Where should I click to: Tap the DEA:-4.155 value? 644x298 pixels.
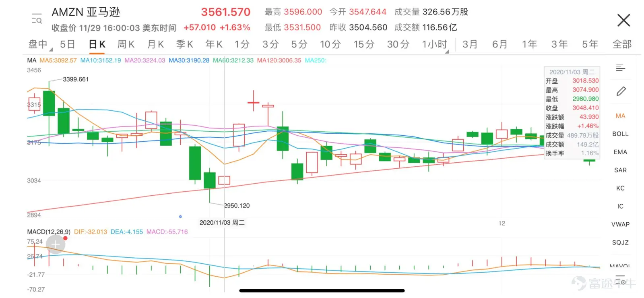(x=127, y=232)
